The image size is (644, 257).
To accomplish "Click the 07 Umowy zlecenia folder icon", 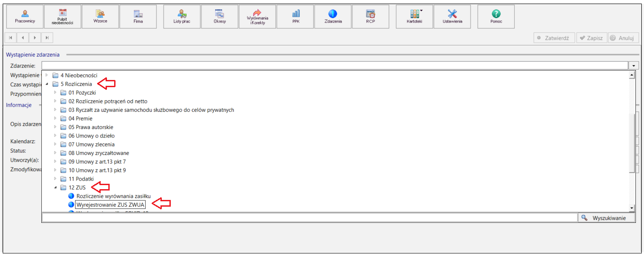I will click(63, 144).
